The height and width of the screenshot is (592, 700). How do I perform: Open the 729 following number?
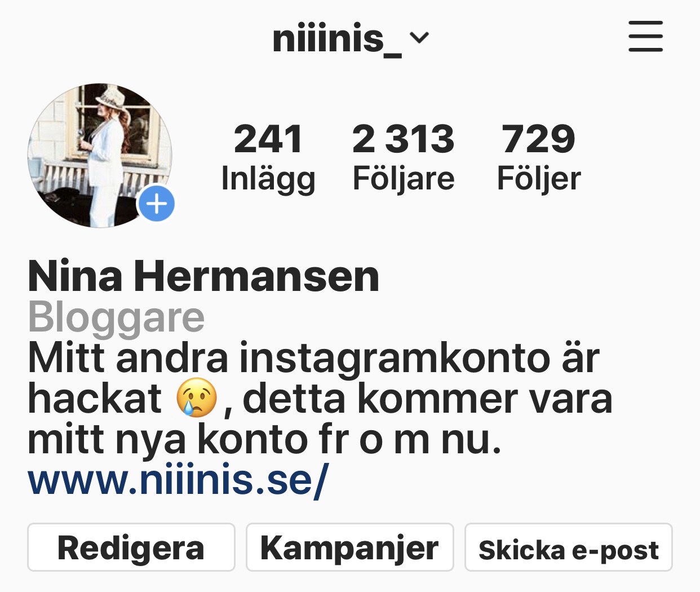[x=538, y=139]
